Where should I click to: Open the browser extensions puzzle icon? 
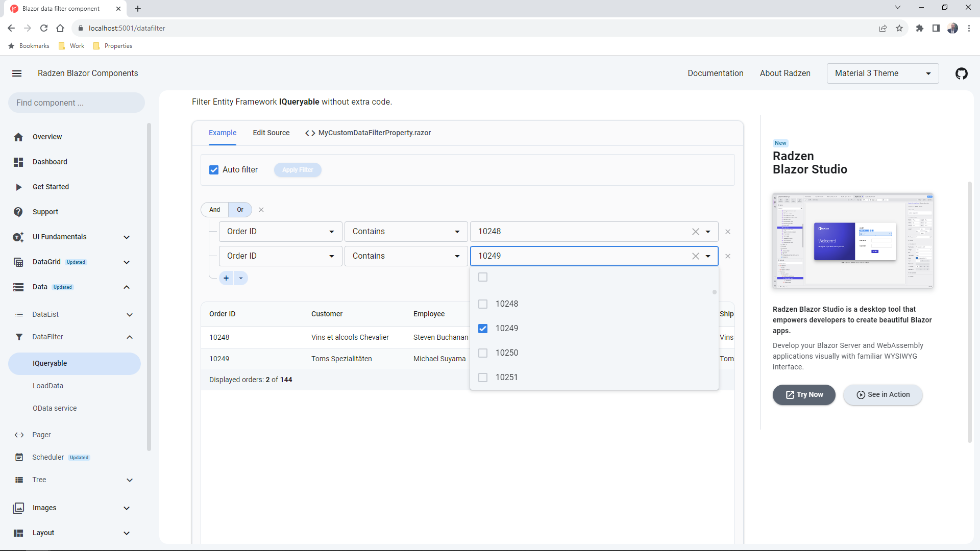coord(919,28)
